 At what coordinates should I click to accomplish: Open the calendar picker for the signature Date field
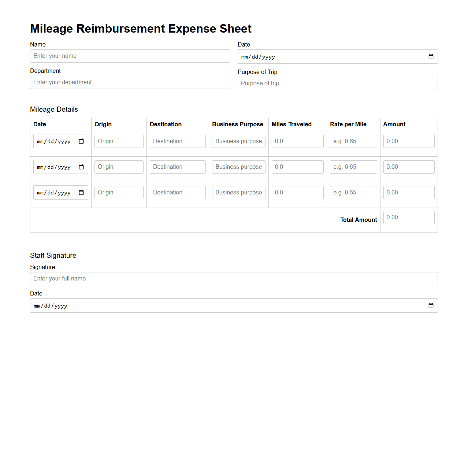[431, 305]
